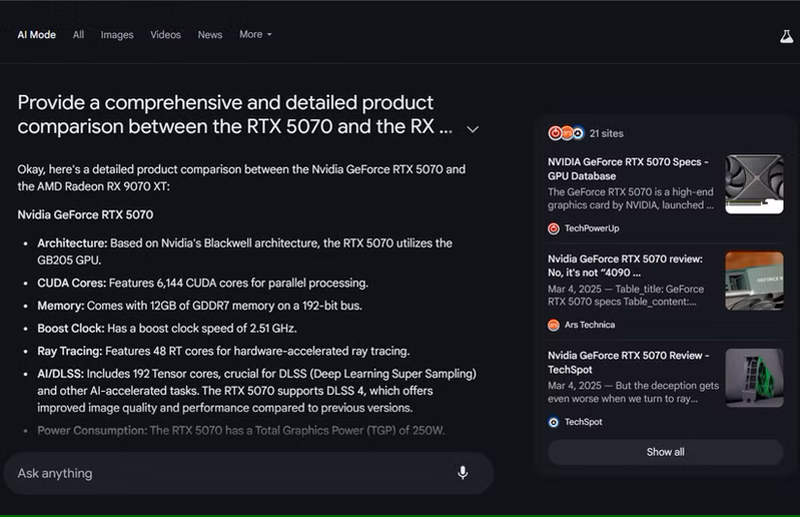Switch to the Images tab
This screenshot has width=800, height=517.
pos(117,35)
